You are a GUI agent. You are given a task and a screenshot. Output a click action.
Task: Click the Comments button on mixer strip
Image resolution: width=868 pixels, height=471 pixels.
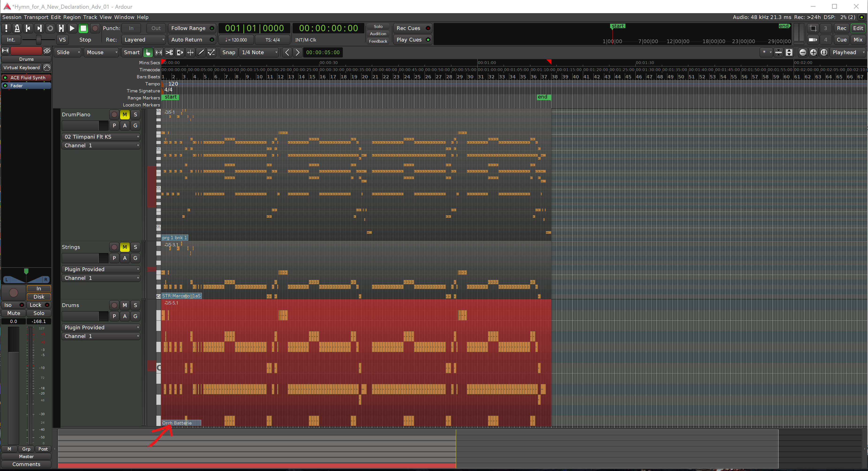(26, 464)
